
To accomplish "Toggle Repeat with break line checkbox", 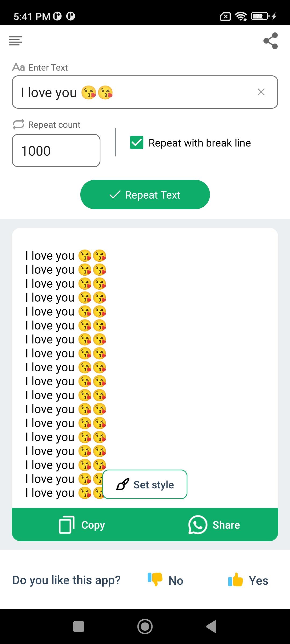I will pyautogui.click(x=137, y=142).
